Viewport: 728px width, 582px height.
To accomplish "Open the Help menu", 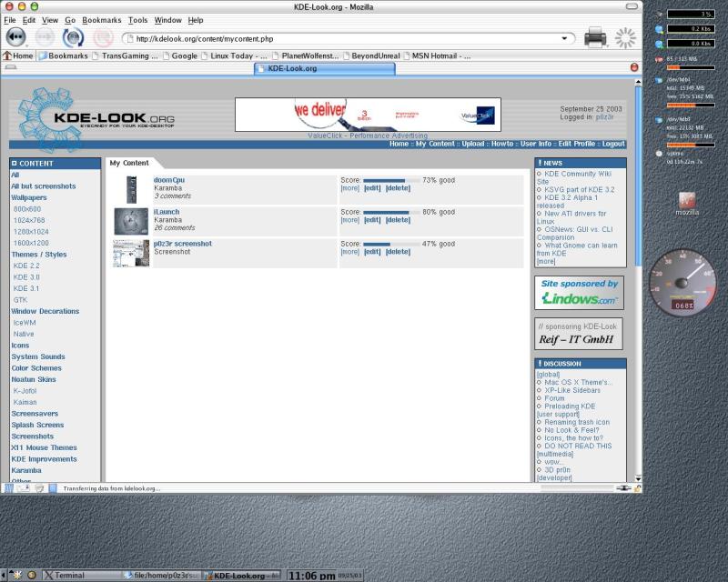I will tap(196, 20).
